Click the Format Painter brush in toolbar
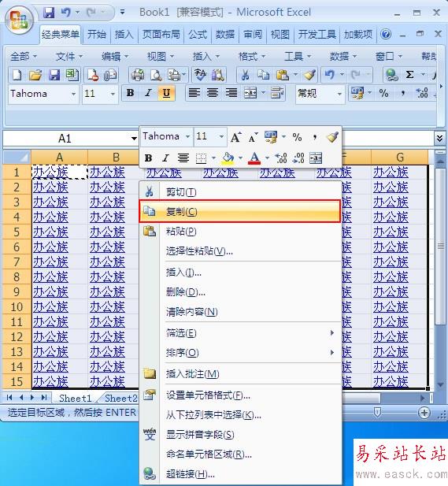The image size is (448, 486). point(309,75)
